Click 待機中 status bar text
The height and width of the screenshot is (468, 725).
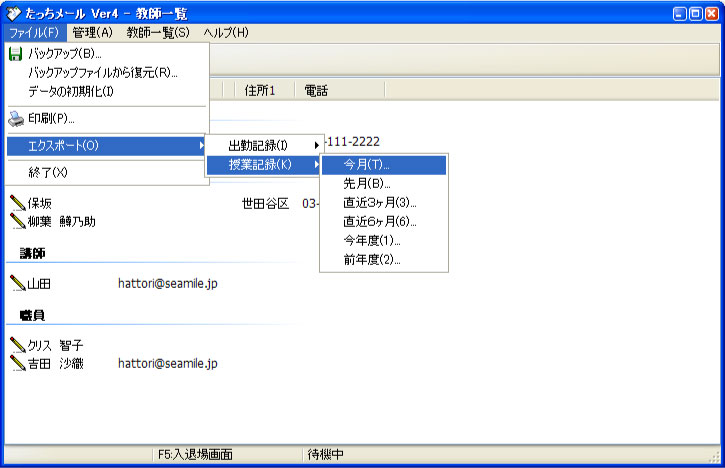(x=326, y=455)
